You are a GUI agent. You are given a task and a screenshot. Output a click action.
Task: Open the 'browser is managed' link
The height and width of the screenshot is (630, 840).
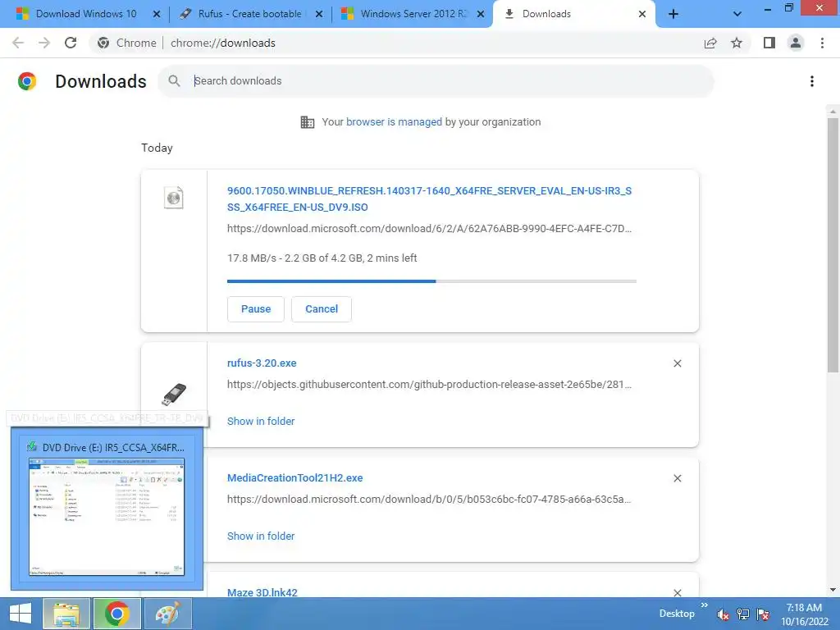[394, 121]
